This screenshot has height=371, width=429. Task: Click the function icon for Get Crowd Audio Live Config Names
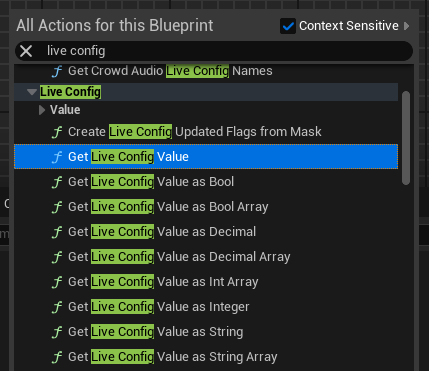pyautogui.click(x=57, y=71)
